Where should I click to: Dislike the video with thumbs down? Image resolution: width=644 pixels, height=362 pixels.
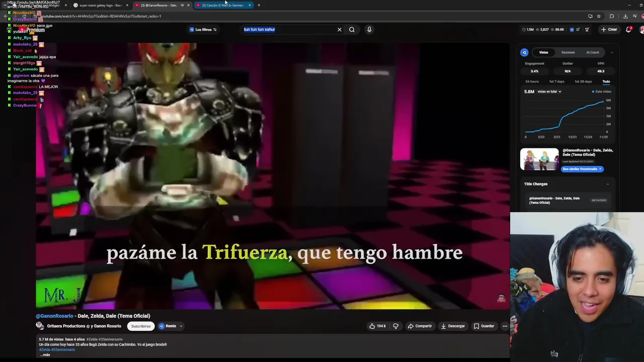395,326
